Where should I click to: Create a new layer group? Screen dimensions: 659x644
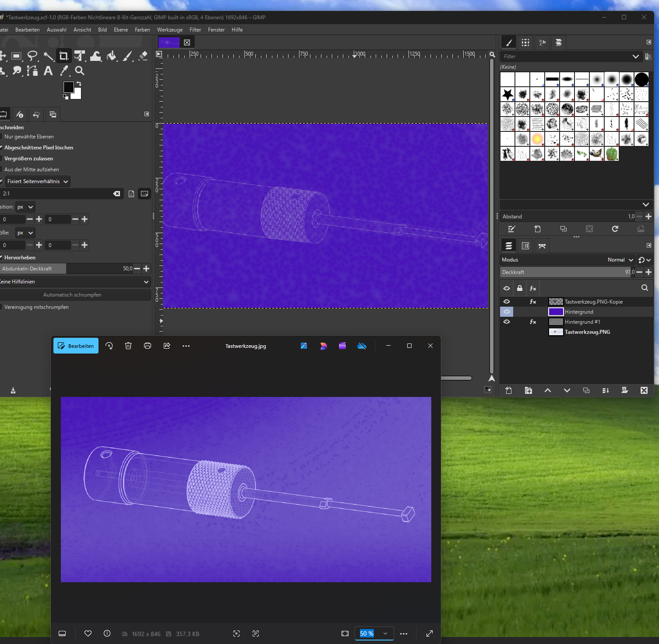(529, 390)
